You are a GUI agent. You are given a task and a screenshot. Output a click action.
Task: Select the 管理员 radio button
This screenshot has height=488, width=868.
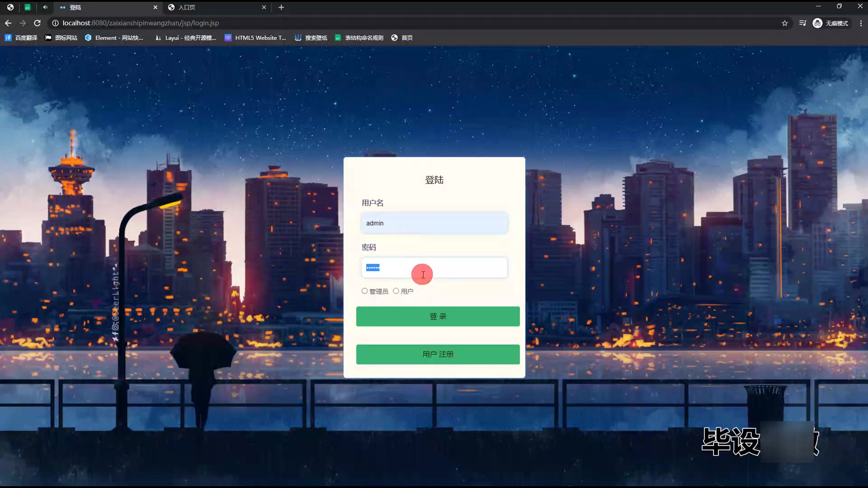click(x=365, y=291)
